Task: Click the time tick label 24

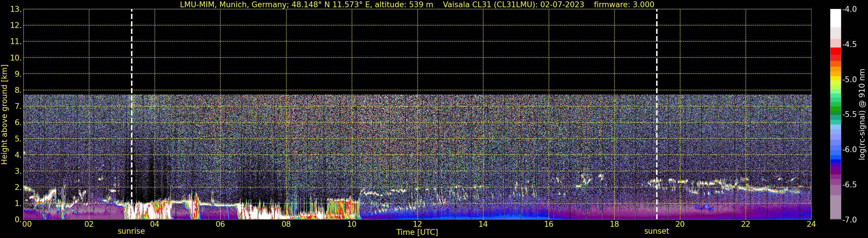Action: tap(811, 224)
